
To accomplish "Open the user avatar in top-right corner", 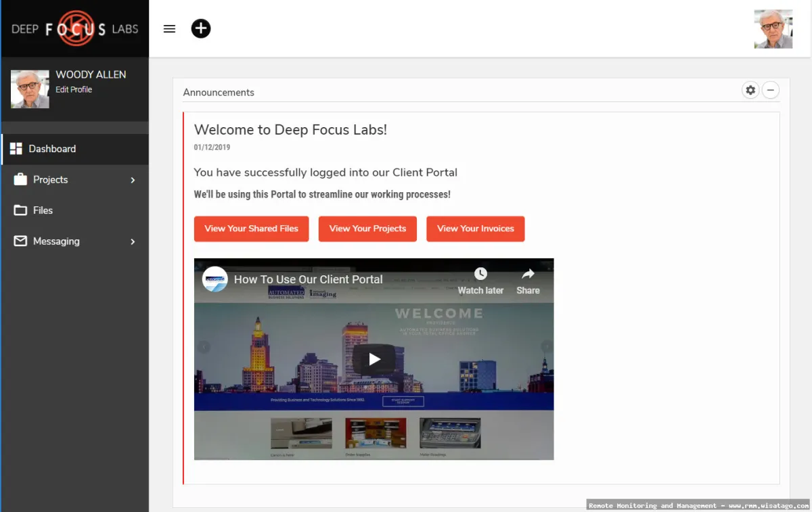I will pyautogui.click(x=773, y=29).
